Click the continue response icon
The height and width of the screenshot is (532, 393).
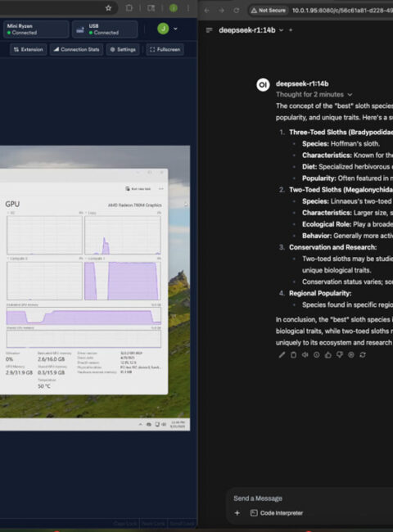351,355
